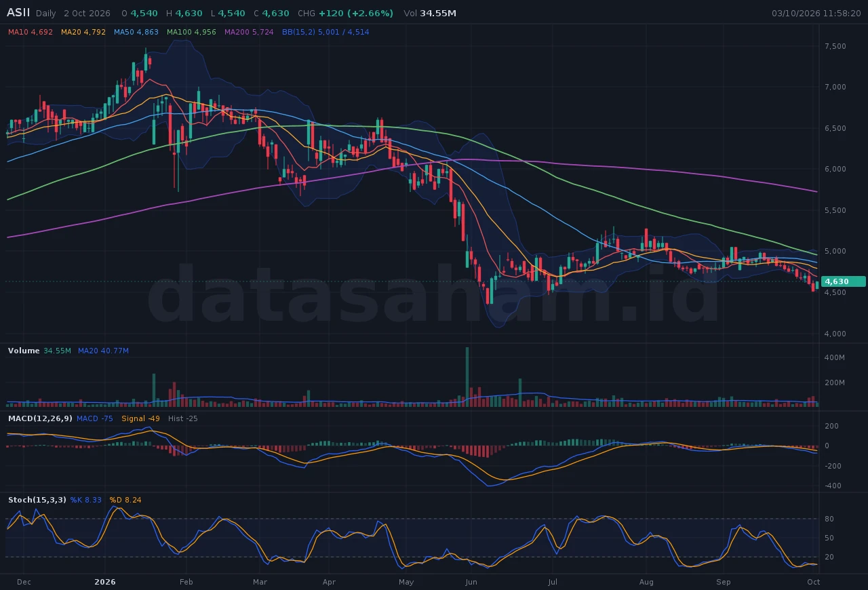Click the Jul label on time axis
This screenshot has height=590, width=868.
pyautogui.click(x=553, y=582)
